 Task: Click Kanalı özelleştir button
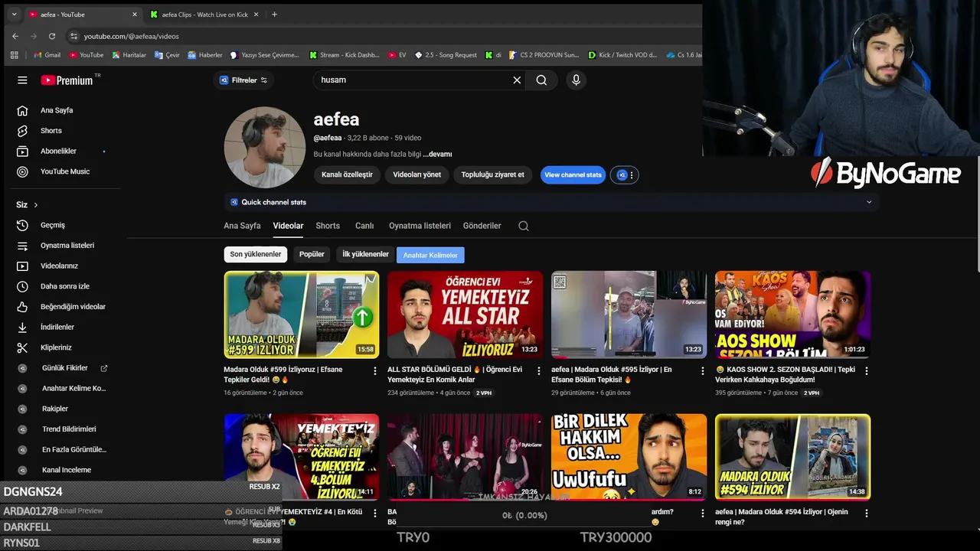347,175
